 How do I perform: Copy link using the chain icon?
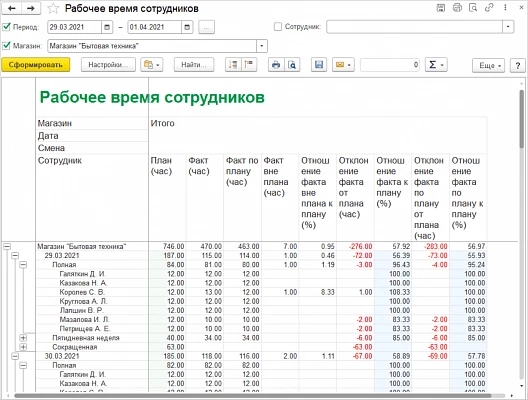[x=489, y=8]
